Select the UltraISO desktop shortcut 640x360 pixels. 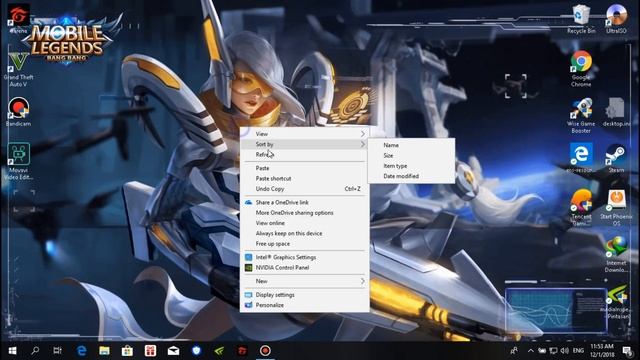coord(616,18)
